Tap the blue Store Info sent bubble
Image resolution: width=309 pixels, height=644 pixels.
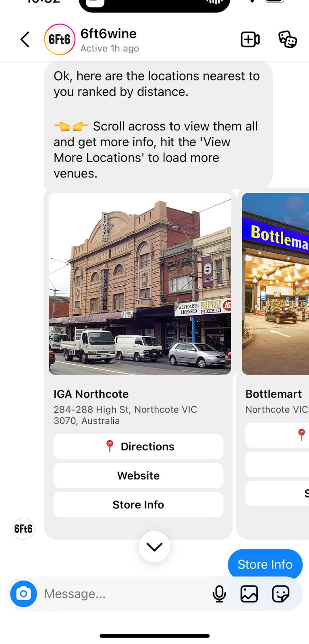tap(265, 564)
